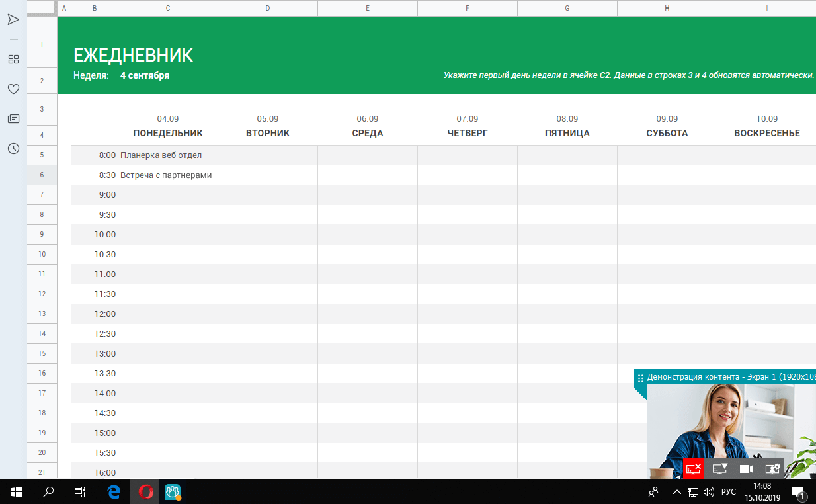The width and height of the screenshot is (816, 504).
Task: Open the grid tiles icon in sidebar
Action: click(x=13, y=60)
